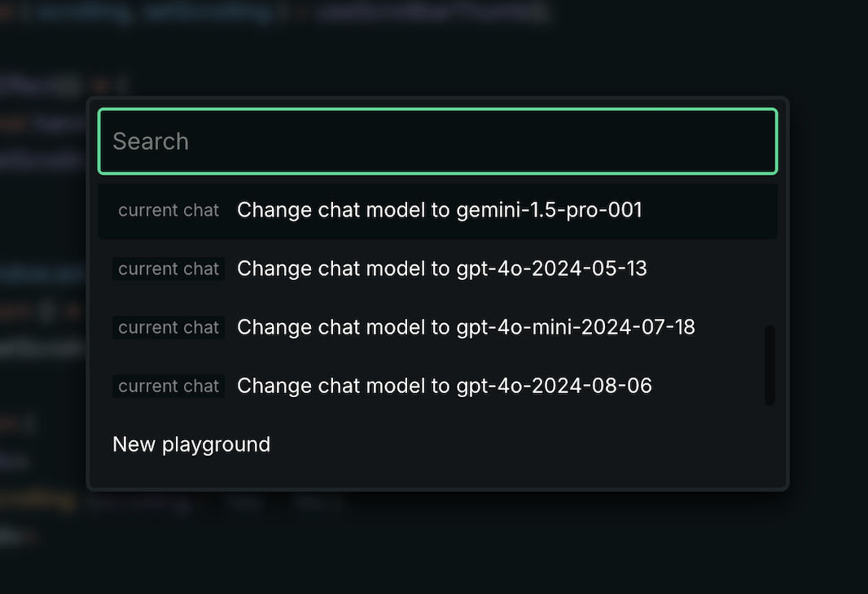Click the gemini-1.5-pro-001 model name text
This screenshot has width=868, height=594.
[549, 211]
